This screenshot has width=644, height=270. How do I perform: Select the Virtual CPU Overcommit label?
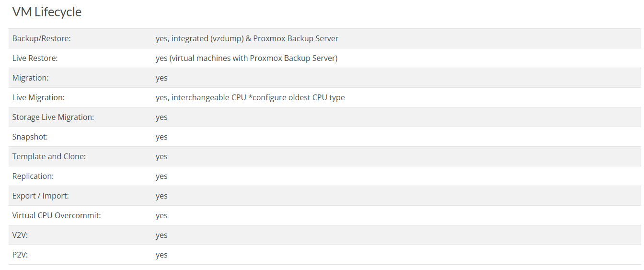57,215
